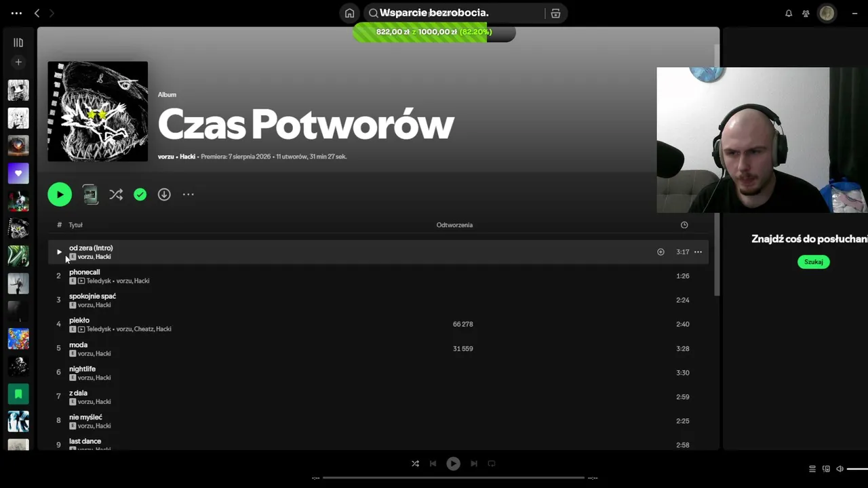
Task: Click the magnifier search icon in the top bar
Action: (374, 13)
